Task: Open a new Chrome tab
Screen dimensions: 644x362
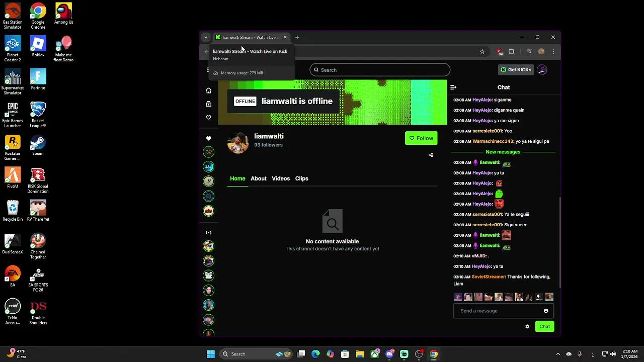Action: click(x=297, y=37)
